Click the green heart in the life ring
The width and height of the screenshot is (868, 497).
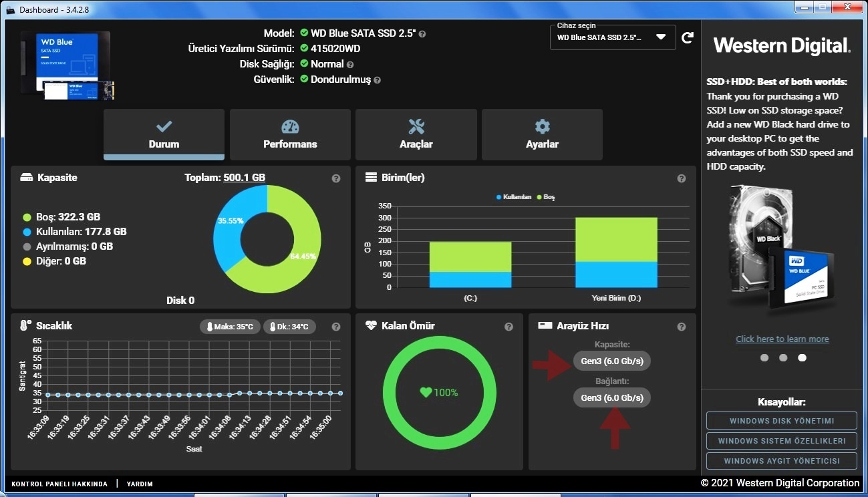pos(426,393)
